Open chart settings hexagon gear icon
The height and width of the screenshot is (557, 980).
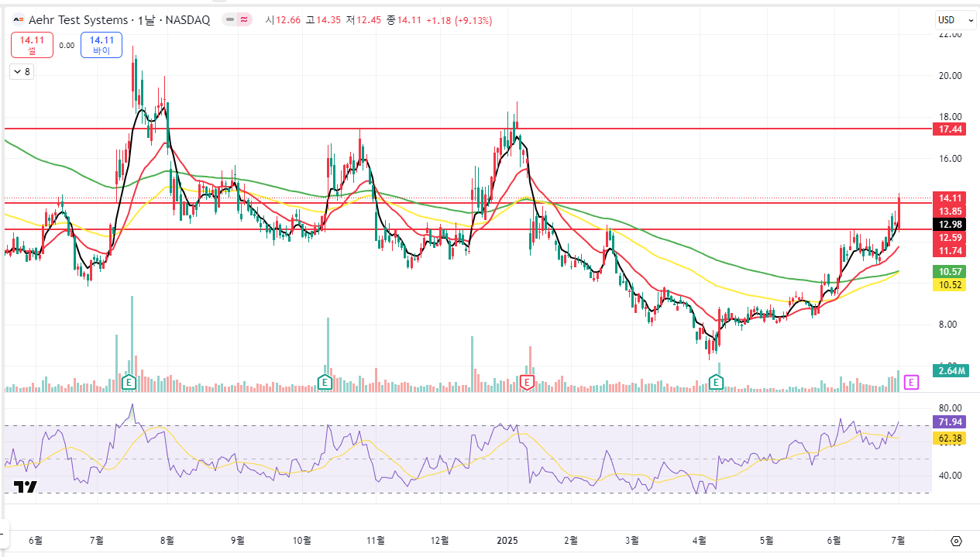pyautogui.click(x=956, y=541)
